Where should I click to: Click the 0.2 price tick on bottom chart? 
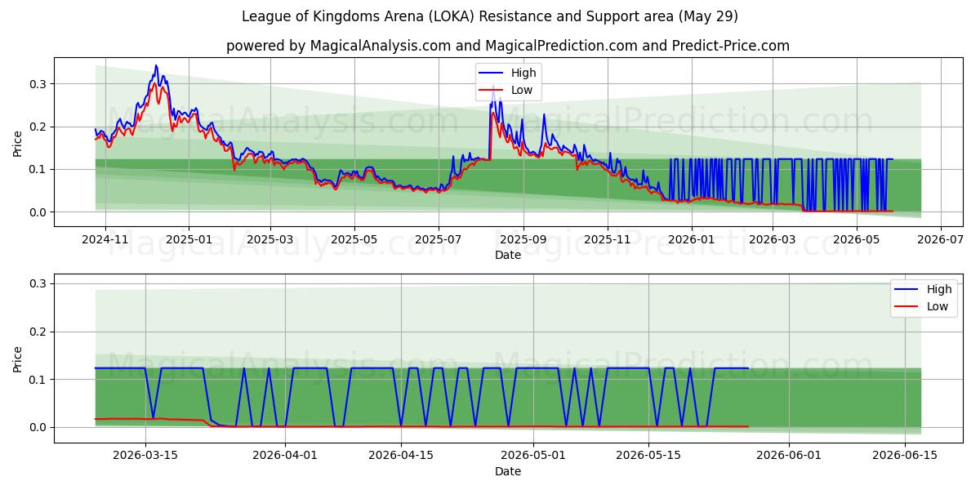(39, 332)
